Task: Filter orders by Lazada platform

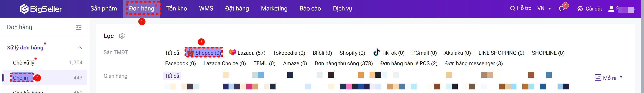Action: click(247, 53)
